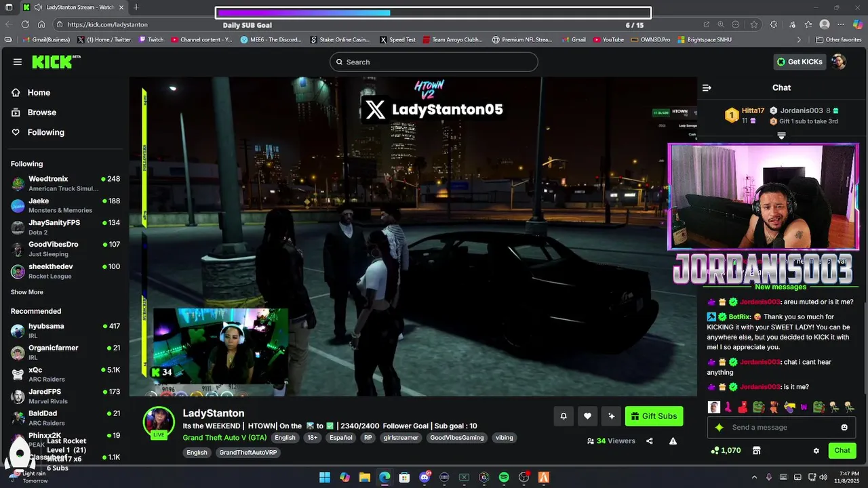The width and height of the screenshot is (868, 488).
Task: Report stream via warning triangle icon
Action: [673, 441]
